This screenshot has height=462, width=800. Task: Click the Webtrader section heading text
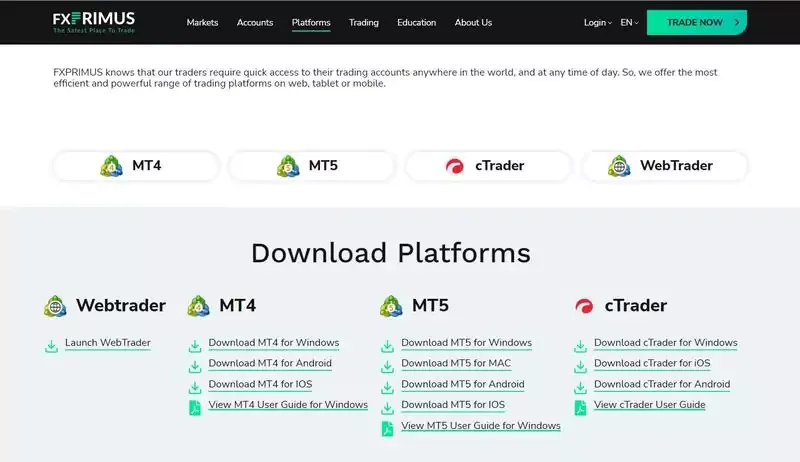coord(121,305)
